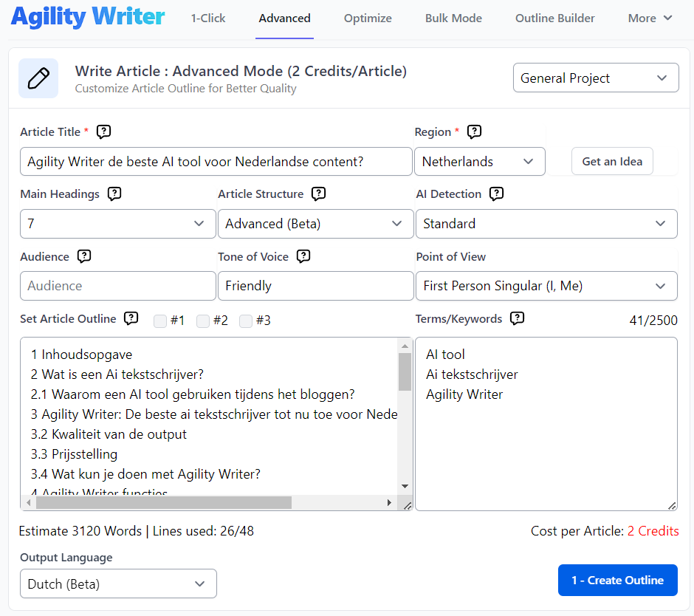Viewport: 694px width, 616px height.
Task: Open help icon next to Article Title
Action: 103,131
